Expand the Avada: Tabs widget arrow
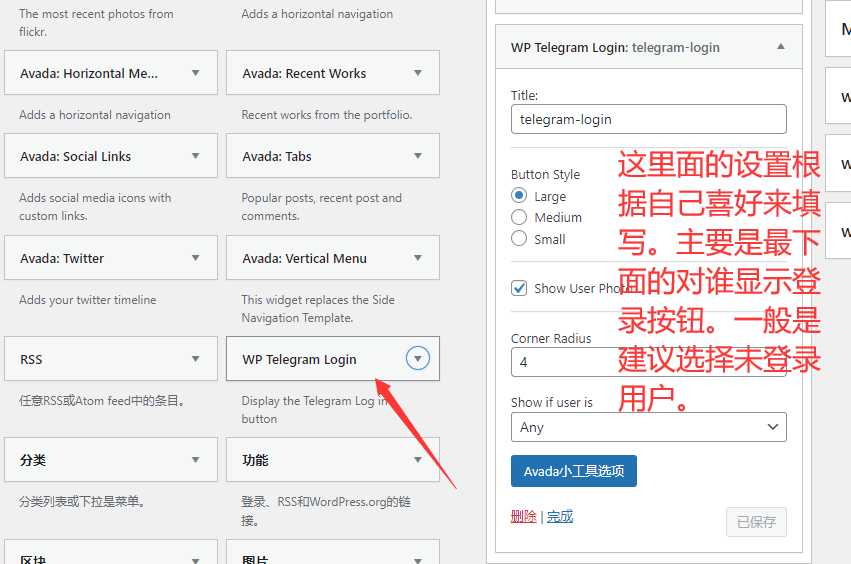The image size is (851, 564). (418, 156)
